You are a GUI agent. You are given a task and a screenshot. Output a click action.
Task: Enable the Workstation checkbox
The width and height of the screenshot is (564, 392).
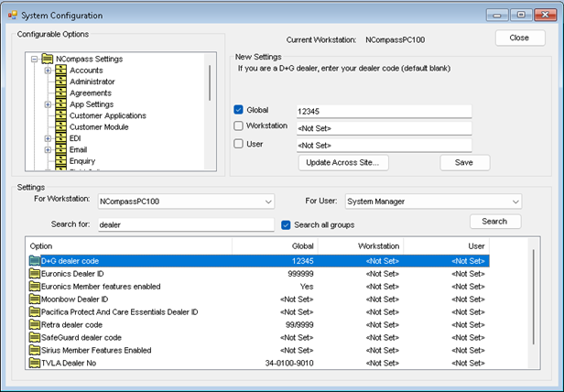pyautogui.click(x=238, y=125)
